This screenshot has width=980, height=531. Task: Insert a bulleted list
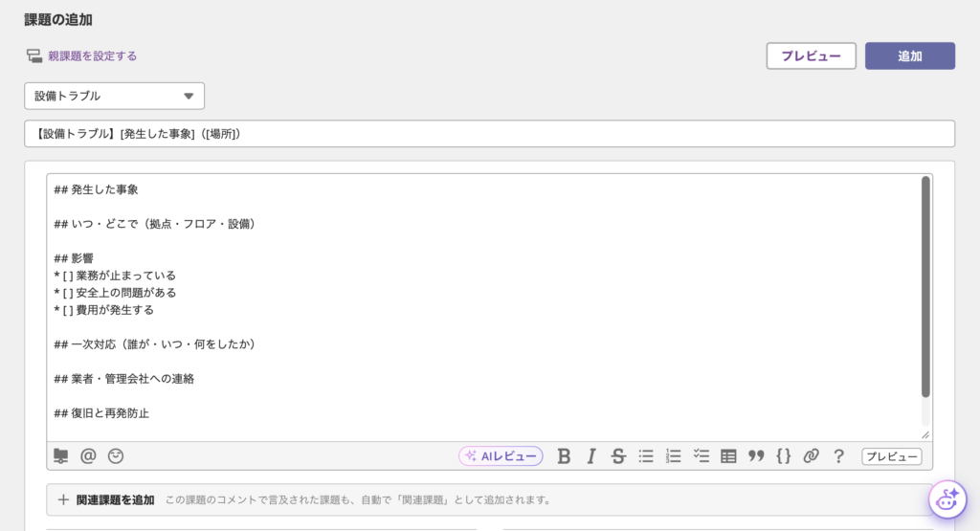[x=646, y=456]
